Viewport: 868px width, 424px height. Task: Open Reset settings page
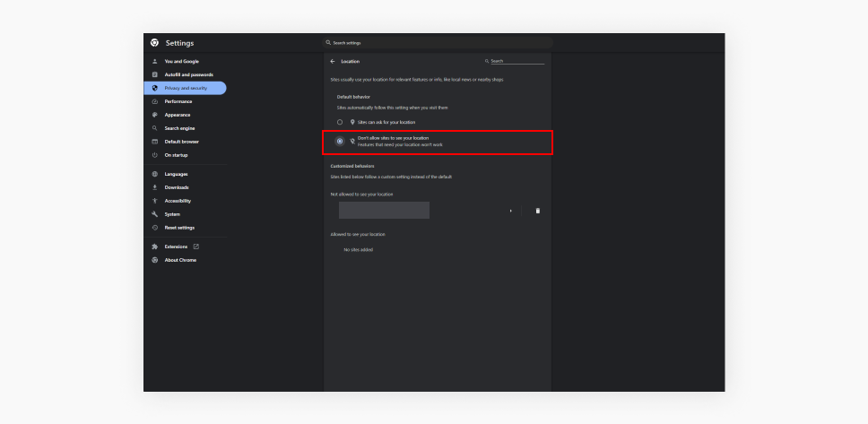(186, 228)
